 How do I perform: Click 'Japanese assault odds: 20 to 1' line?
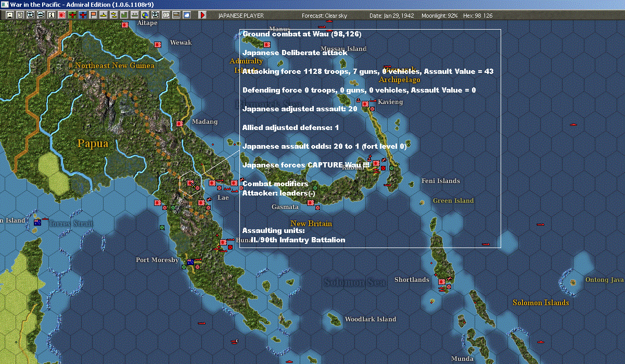pos(324,147)
